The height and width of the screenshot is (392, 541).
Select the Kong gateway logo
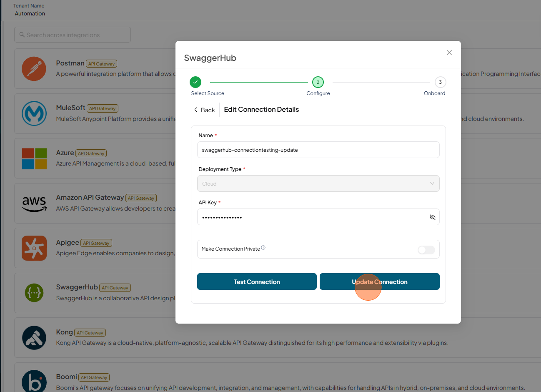coord(34,338)
